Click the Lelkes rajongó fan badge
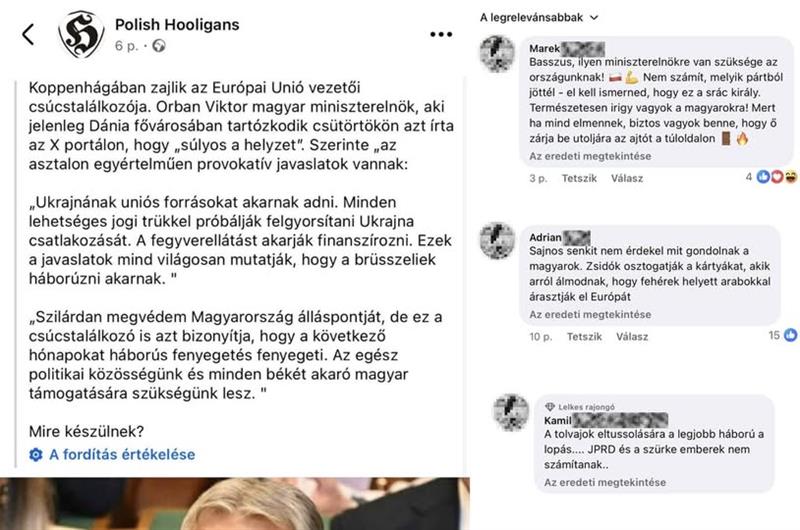The width and height of the screenshot is (800, 530). [580, 407]
